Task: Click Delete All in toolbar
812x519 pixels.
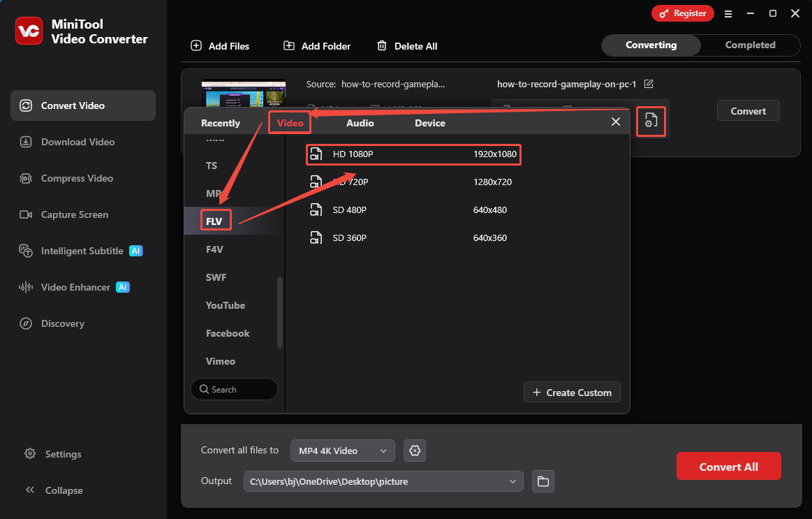Action: coord(407,46)
